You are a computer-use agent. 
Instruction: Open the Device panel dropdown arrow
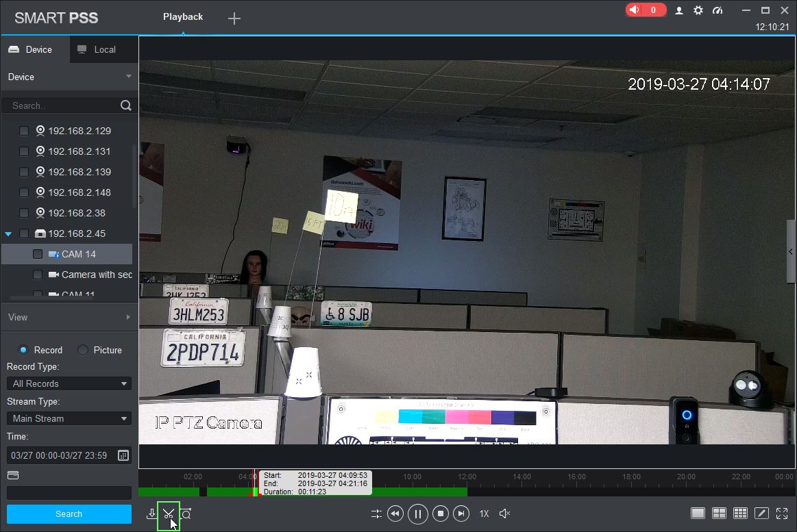[129, 77]
